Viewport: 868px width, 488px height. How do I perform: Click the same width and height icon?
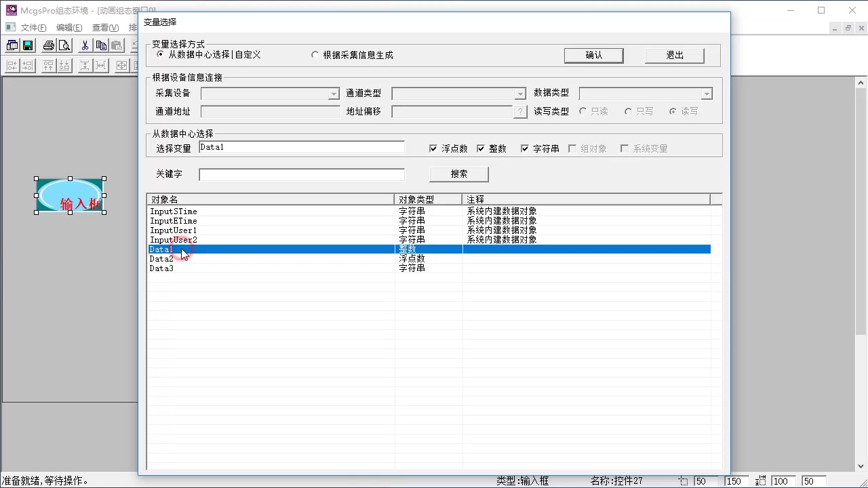121,65
